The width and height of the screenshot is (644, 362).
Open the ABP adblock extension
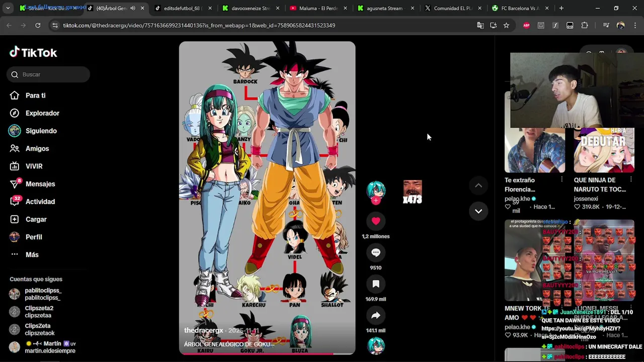pos(526,25)
